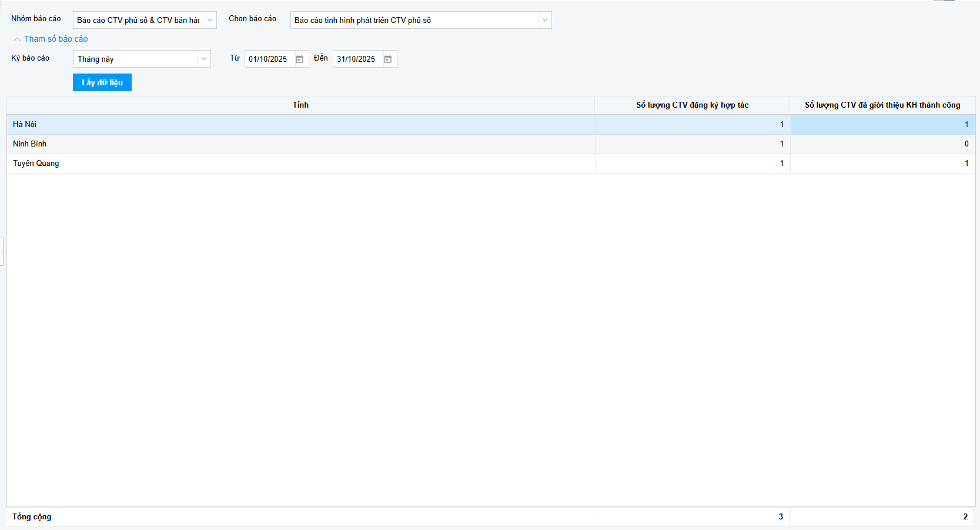
Task: Click Tuyên Quang's registered CTV count cell
Action: pyautogui.click(x=693, y=164)
